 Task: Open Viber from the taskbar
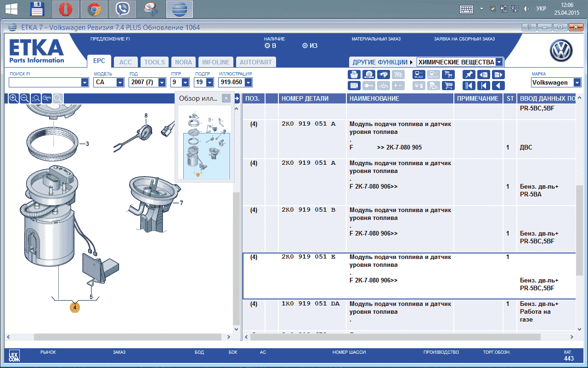(123, 9)
